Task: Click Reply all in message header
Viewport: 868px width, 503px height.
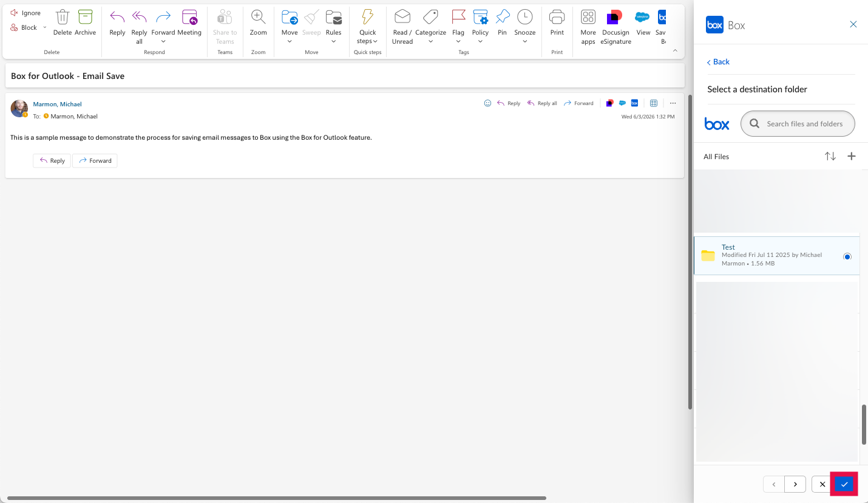Action: click(x=542, y=103)
